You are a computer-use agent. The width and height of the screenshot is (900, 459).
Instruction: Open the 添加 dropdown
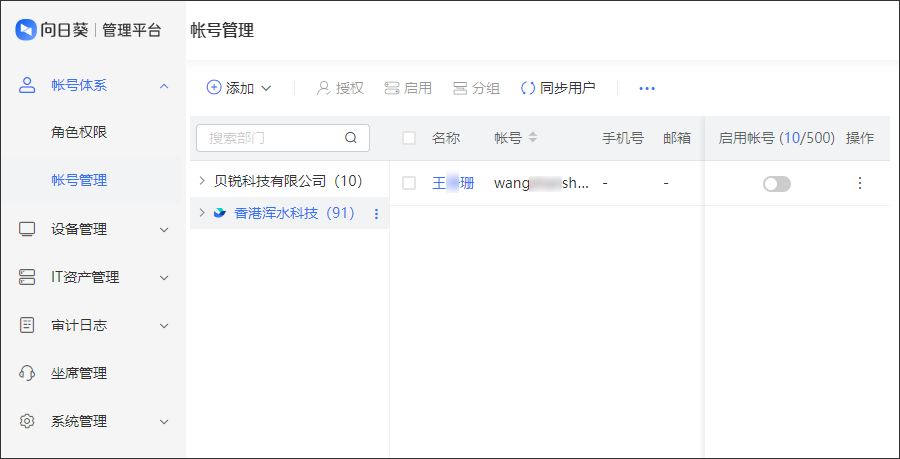click(240, 88)
